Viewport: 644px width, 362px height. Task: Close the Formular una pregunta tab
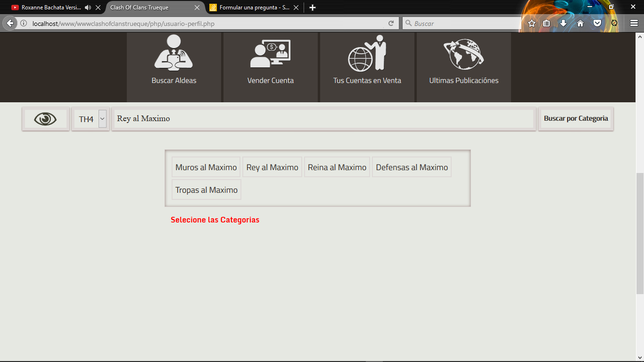tap(296, 8)
